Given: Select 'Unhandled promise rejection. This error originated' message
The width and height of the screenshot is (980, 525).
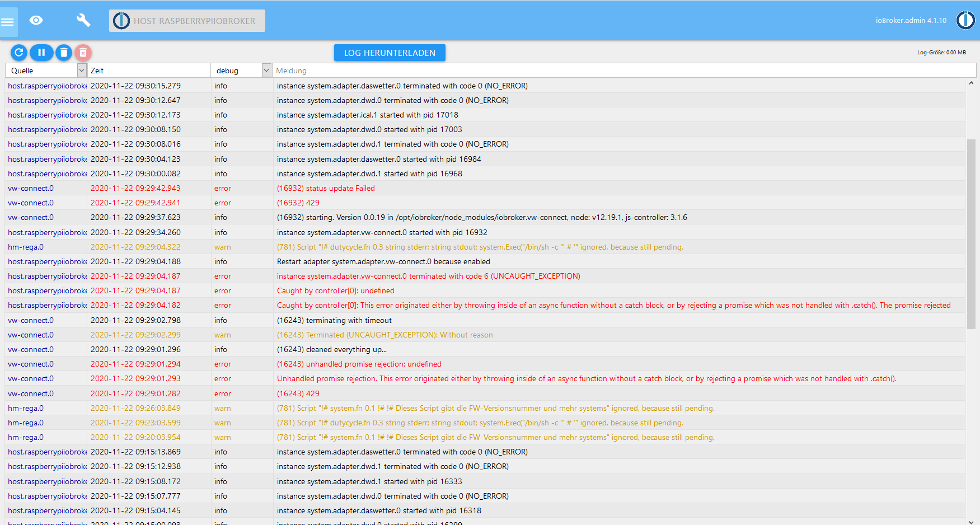Looking at the screenshot, I should 587,378.
